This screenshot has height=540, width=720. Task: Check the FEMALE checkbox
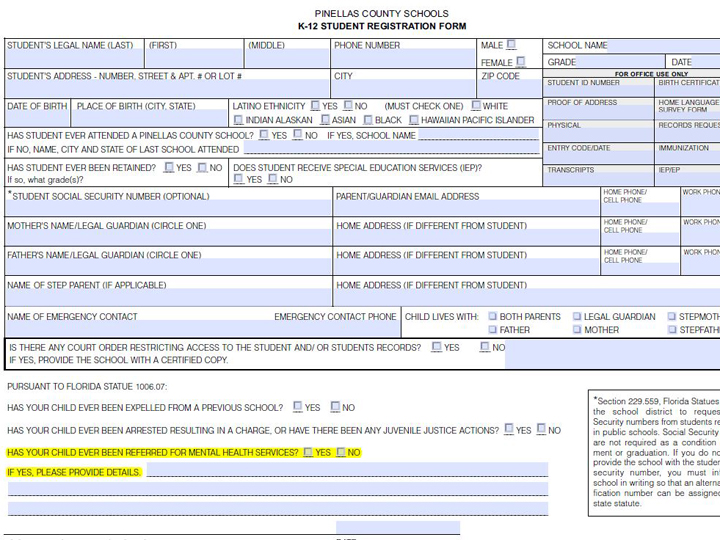(x=520, y=62)
